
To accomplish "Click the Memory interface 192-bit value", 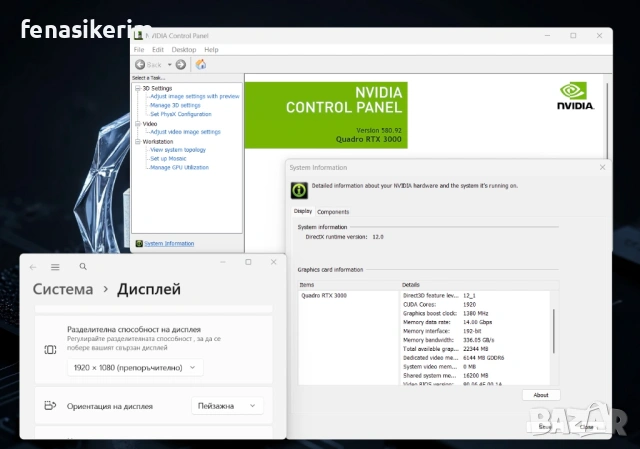I will point(472,331).
